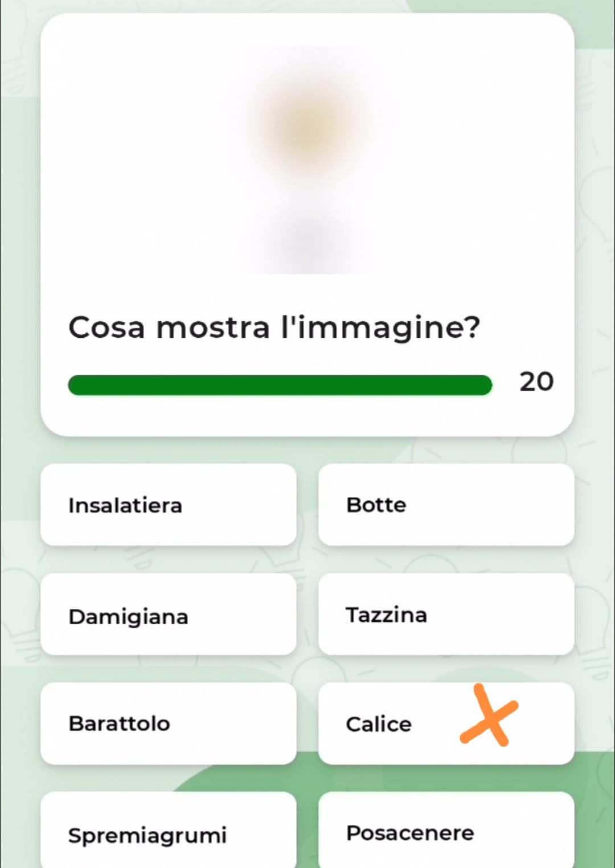Screen dimensions: 615x868
Task: Click the word 'Cosa' in the question
Action: tap(106, 328)
